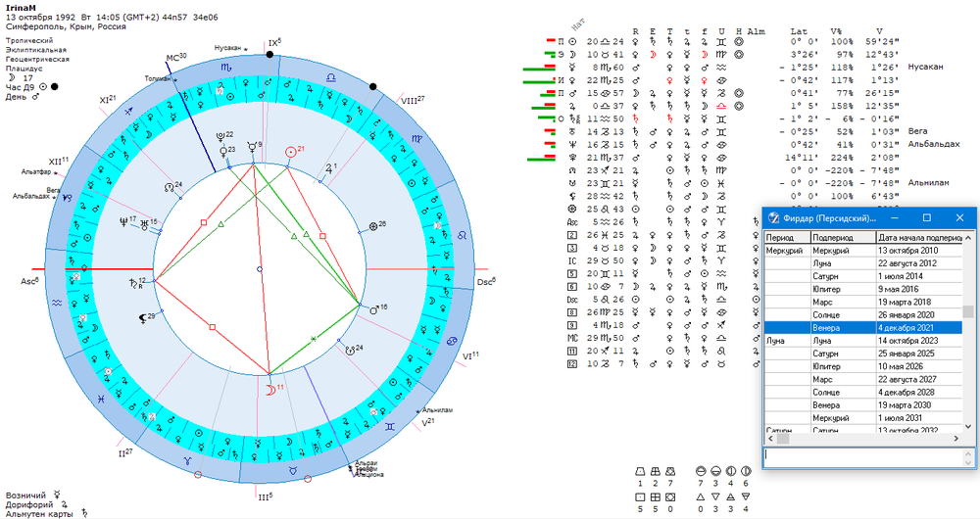
Task: Select the Mercury glyph labeled 9 in the wheel
Action: [251, 149]
